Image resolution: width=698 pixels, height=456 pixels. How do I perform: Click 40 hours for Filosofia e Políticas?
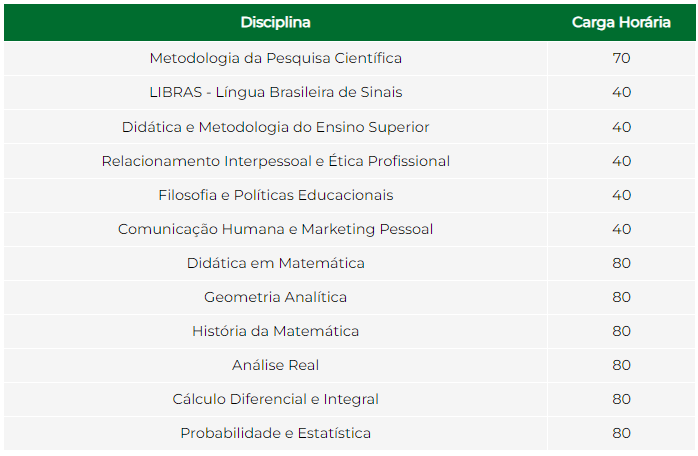tap(621, 195)
